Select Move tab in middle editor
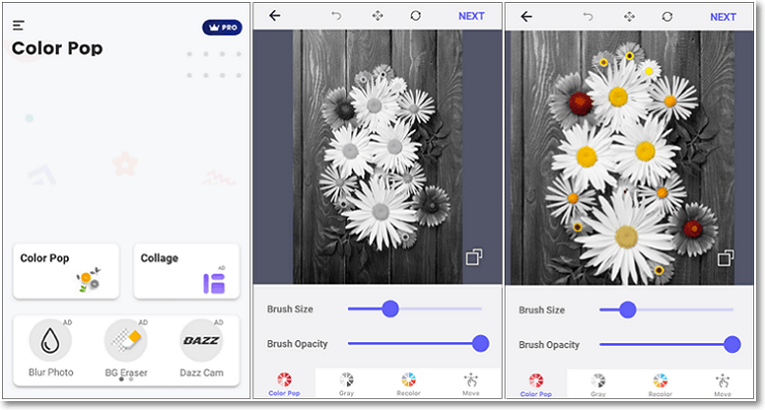Image resolution: width=765 pixels, height=410 pixels. 471,384
